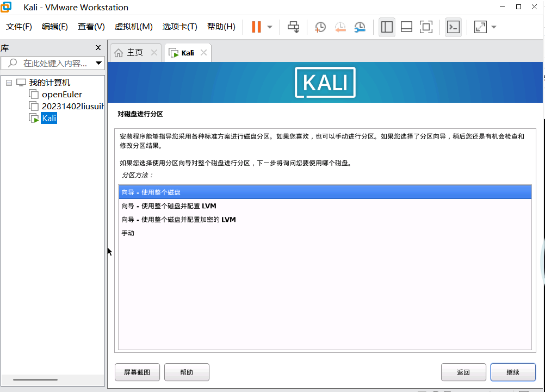Enter full screen mode via toolbar icon

coord(426,27)
